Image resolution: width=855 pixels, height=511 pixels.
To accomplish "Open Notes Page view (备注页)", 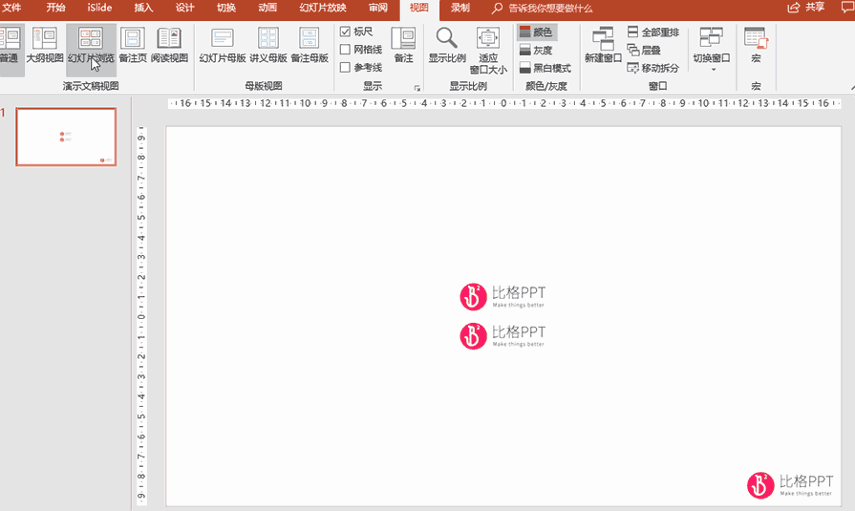I will (132, 46).
